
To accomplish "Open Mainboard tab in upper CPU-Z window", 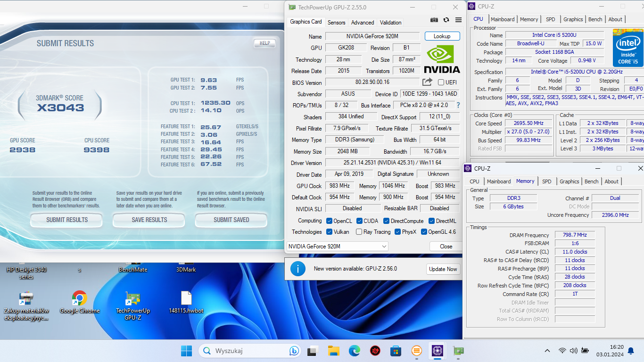I will pyautogui.click(x=503, y=19).
